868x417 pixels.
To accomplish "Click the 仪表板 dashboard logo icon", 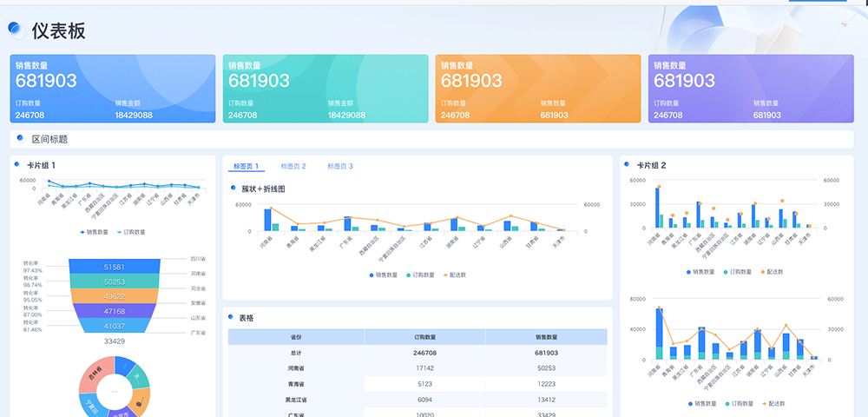I will click(x=16, y=30).
